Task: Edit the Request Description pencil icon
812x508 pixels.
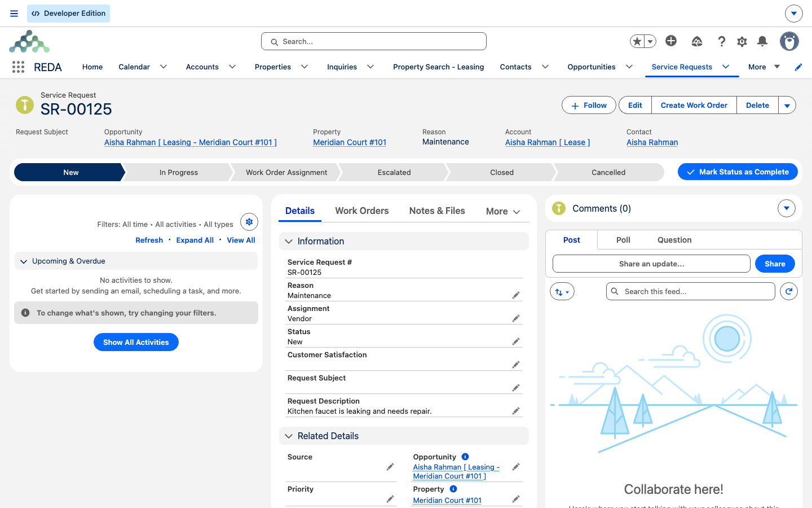Action: [x=516, y=411]
